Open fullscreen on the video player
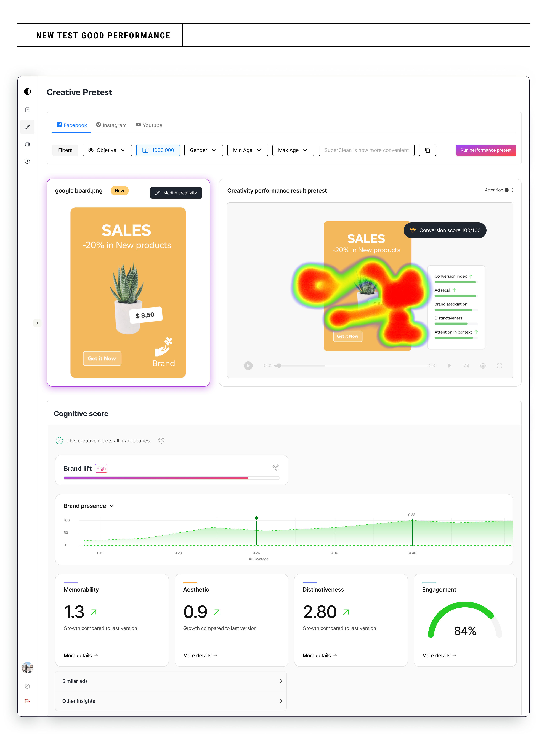 (x=499, y=366)
